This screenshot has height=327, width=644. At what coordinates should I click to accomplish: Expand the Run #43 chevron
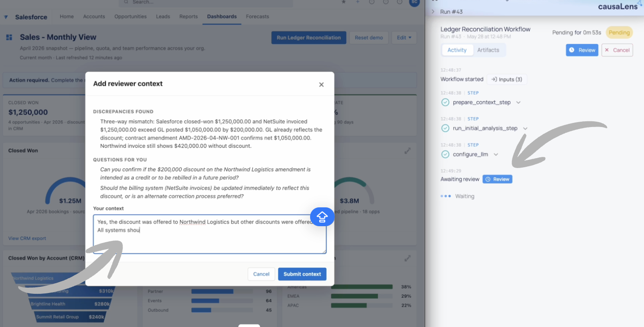click(x=433, y=11)
